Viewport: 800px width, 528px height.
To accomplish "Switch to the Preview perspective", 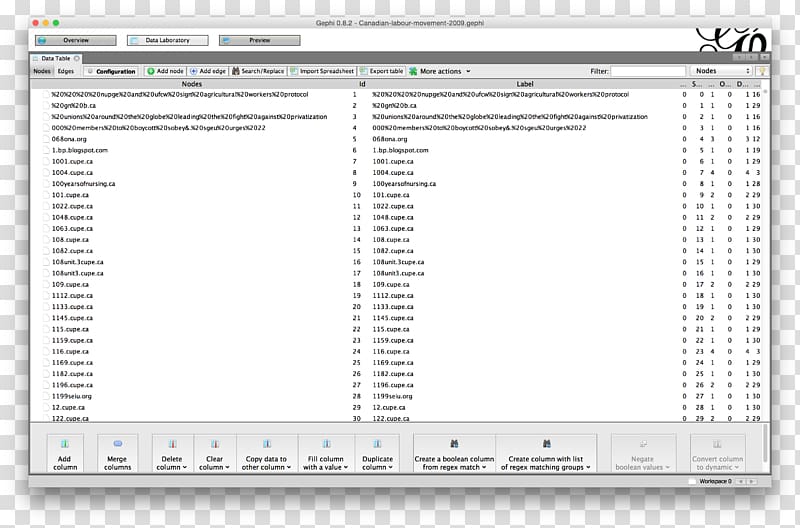I will [260, 40].
